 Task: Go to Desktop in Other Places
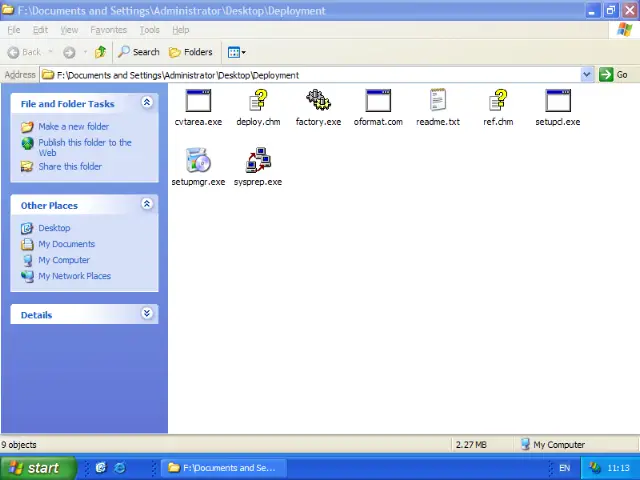point(54,228)
